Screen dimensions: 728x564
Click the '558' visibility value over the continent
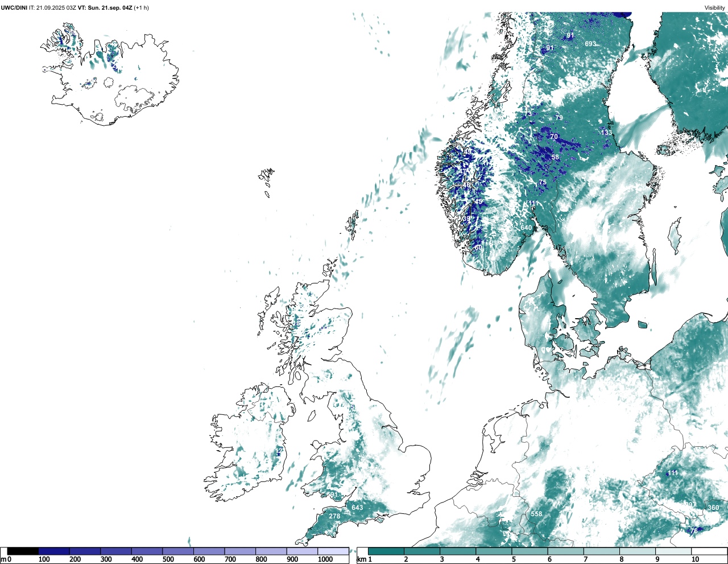click(536, 514)
